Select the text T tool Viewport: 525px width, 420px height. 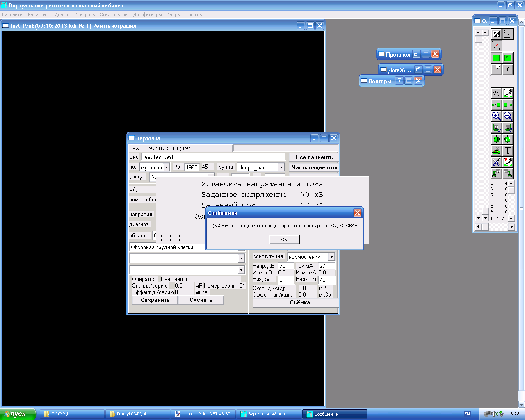(x=508, y=151)
